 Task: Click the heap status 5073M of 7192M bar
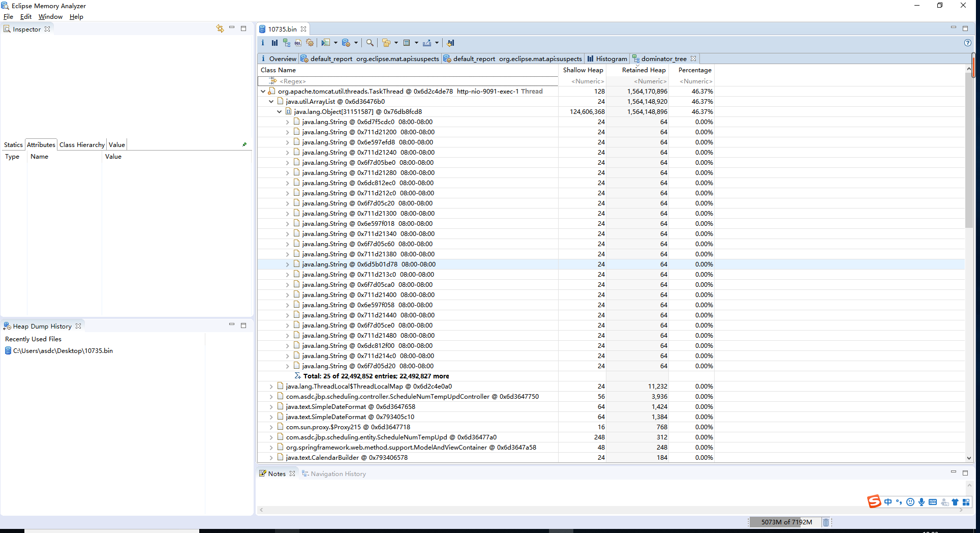pyautogui.click(x=786, y=522)
